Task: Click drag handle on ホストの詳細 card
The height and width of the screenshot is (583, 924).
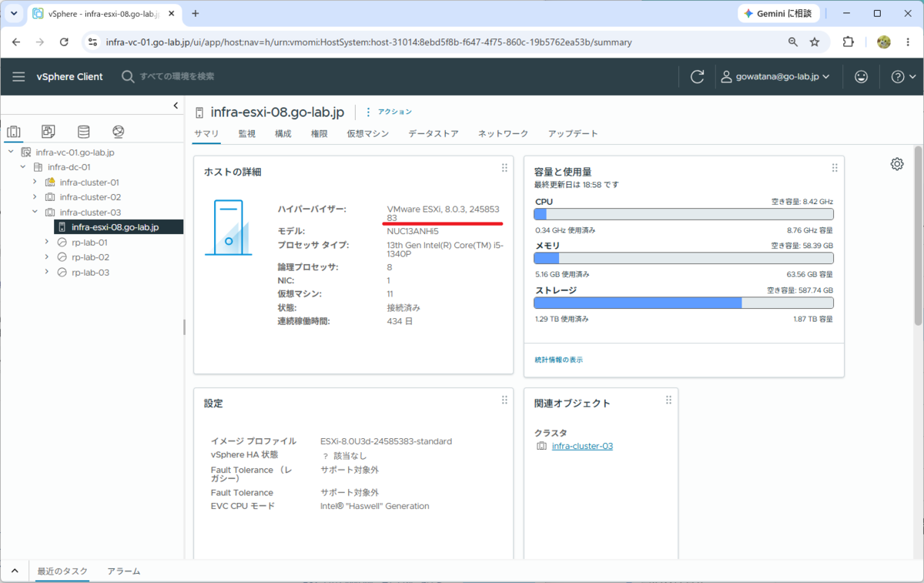Action: click(504, 168)
